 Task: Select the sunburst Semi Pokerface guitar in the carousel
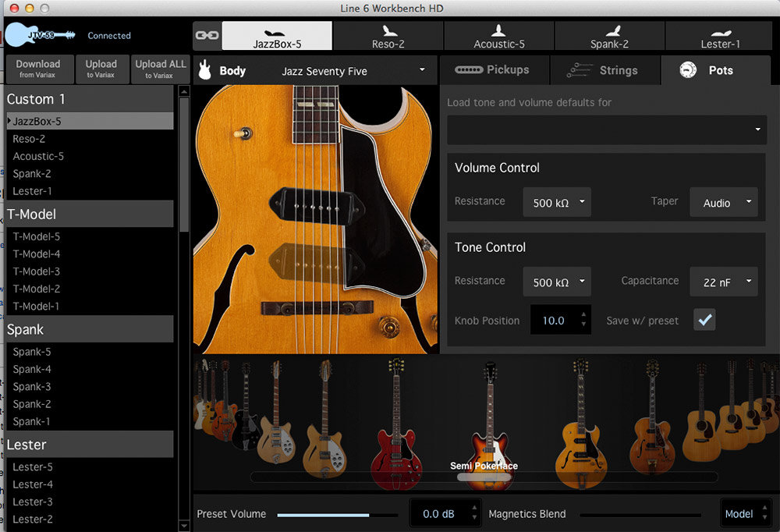click(490, 425)
